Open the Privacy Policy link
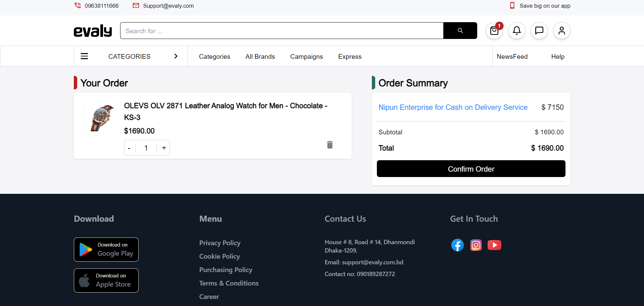Viewport: 644px width, 306px height. 220,243
